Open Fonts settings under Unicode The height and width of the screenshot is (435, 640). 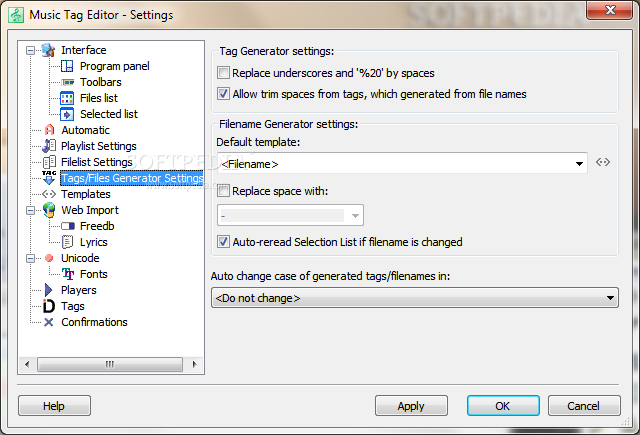(x=93, y=274)
